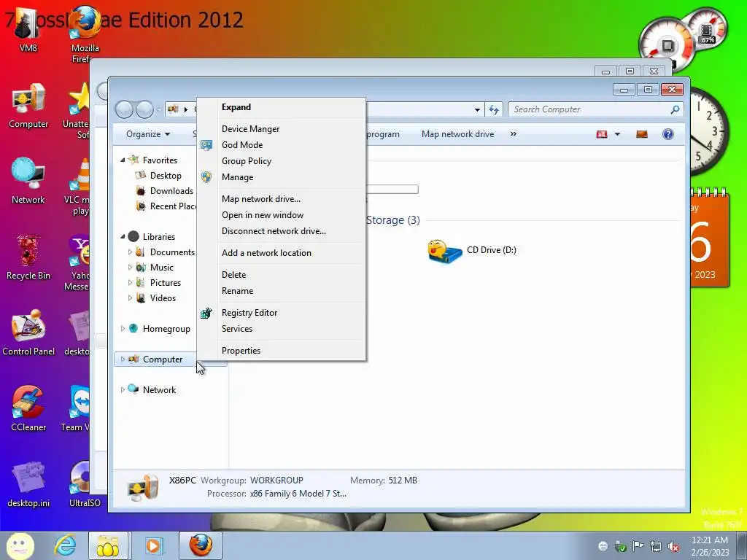Viewport: 747px width, 560px height.
Task: Select God Mode from context menu
Action: [281, 145]
